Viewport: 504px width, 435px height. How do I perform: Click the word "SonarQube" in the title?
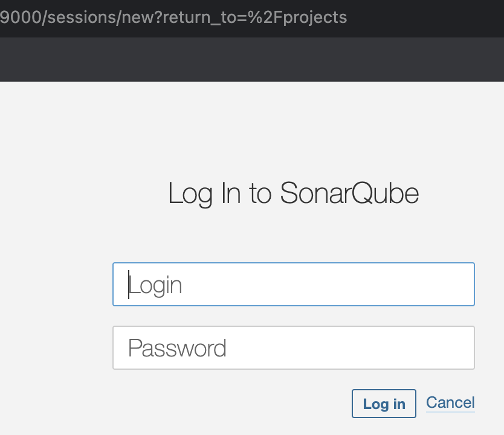click(x=349, y=194)
